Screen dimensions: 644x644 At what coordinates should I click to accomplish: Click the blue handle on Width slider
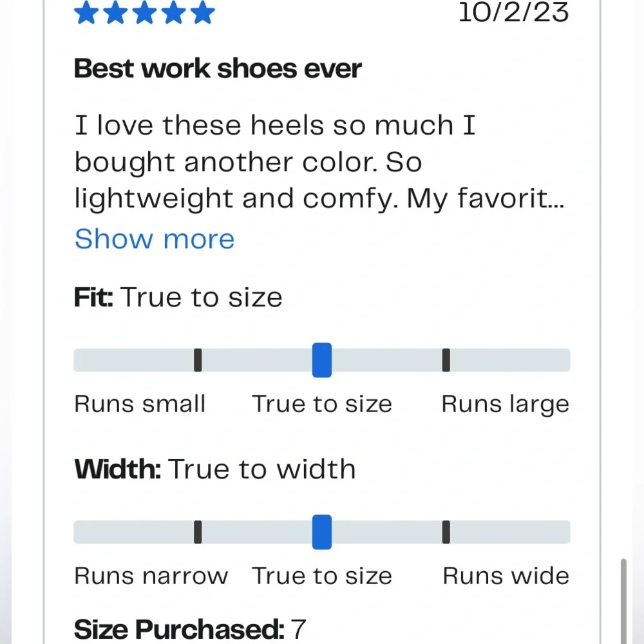click(322, 532)
